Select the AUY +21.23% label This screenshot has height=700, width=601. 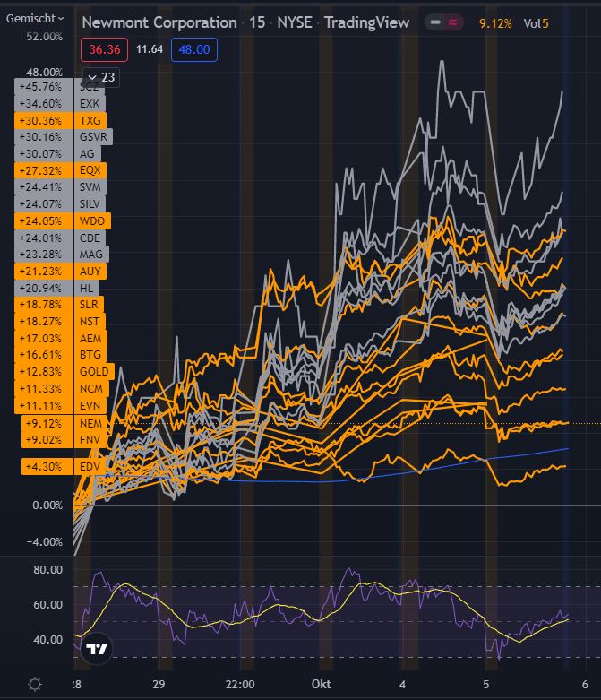pos(61,271)
